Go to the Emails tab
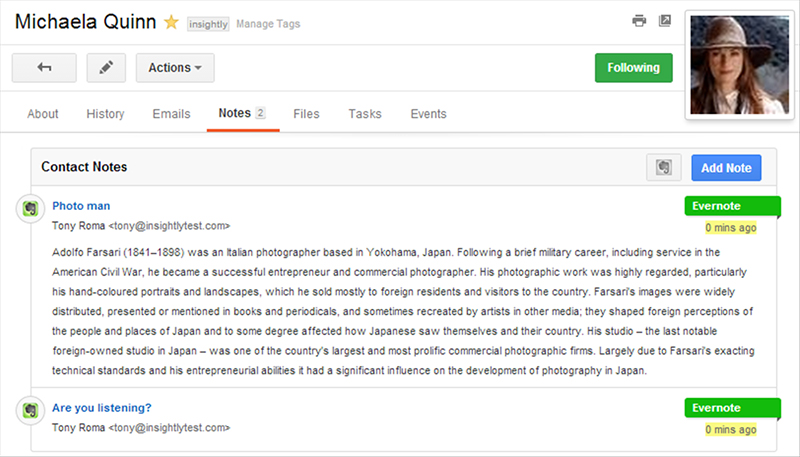Image resolution: width=800 pixels, height=457 pixels. 171,114
